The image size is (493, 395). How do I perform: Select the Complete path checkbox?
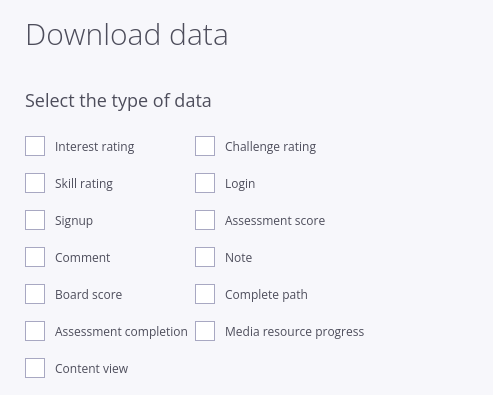(205, 294)
